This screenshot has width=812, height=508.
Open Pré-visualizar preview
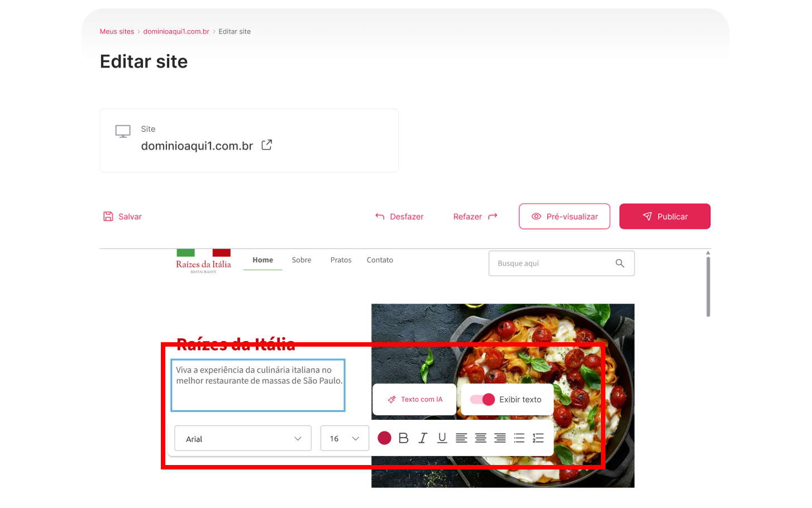coord(564,217)
